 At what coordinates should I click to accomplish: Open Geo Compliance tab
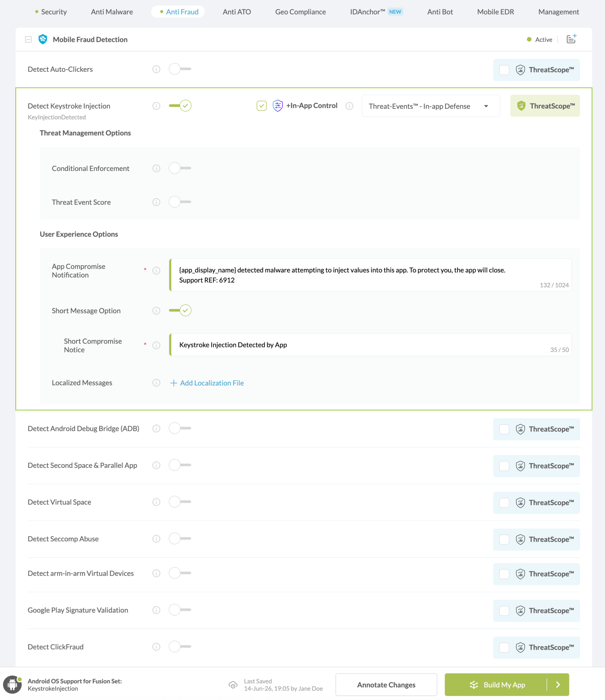coord(300,12)
